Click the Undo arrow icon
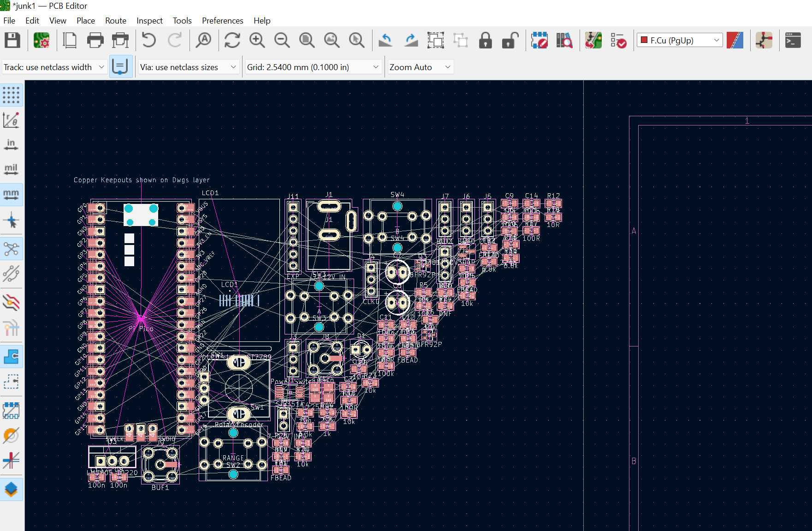Image resolution: width=812 pixels, height=531 pixels. click(x=148, y=41)
